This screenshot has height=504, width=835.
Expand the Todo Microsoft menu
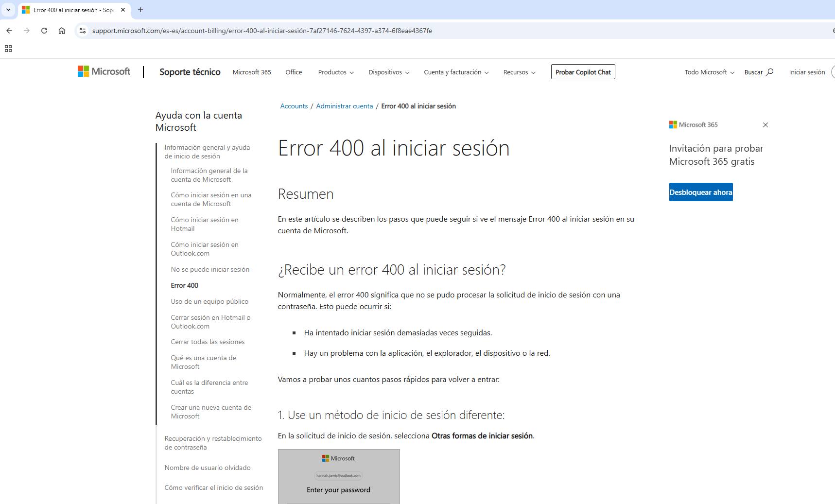coord(710,72)
